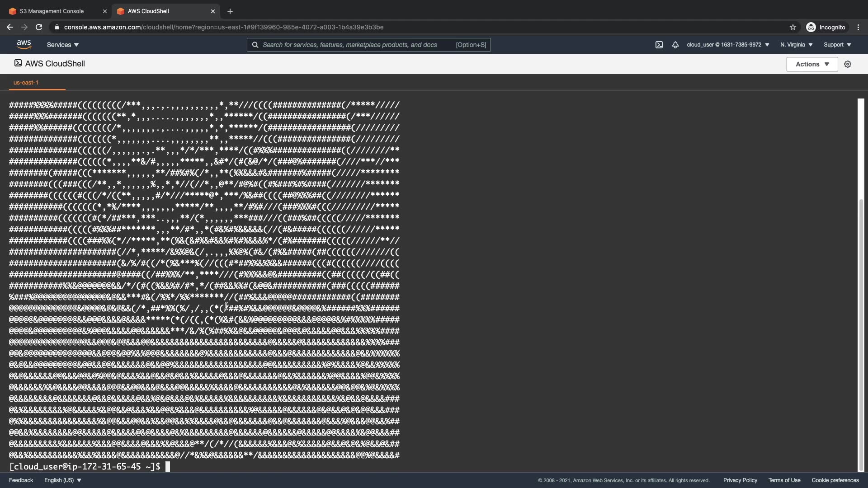
Task: Reload the page in browser
Action: pos(39,27)
